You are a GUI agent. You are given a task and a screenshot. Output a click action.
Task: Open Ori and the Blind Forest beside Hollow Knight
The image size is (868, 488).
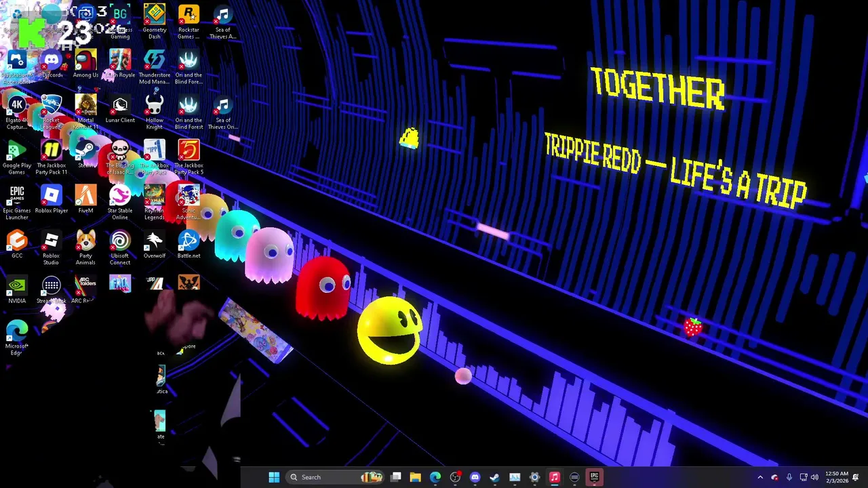point(189,113)
